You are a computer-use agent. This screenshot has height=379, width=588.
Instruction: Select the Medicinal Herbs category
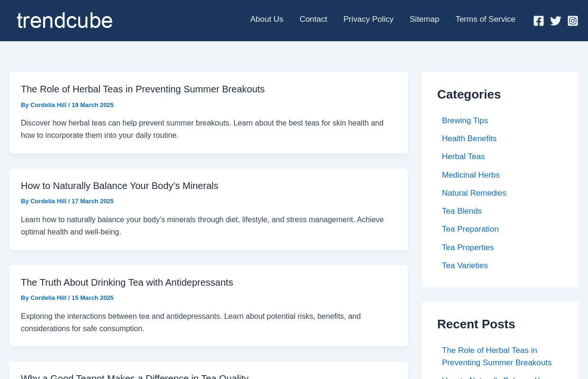pyautogui.click(x=471, y=175)
